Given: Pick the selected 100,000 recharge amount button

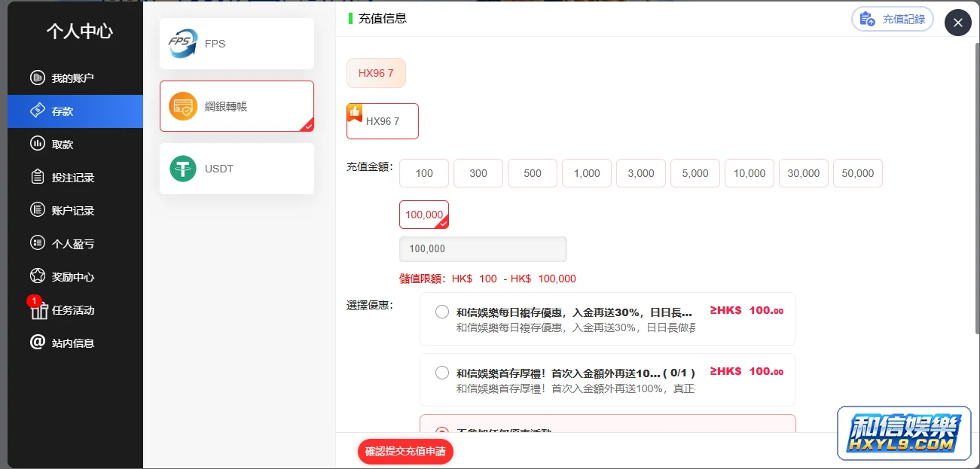Looking at the screenshot, I should coord(424,215).
